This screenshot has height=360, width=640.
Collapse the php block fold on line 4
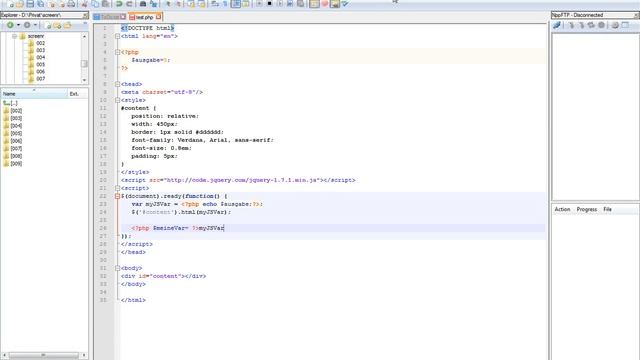118,52
